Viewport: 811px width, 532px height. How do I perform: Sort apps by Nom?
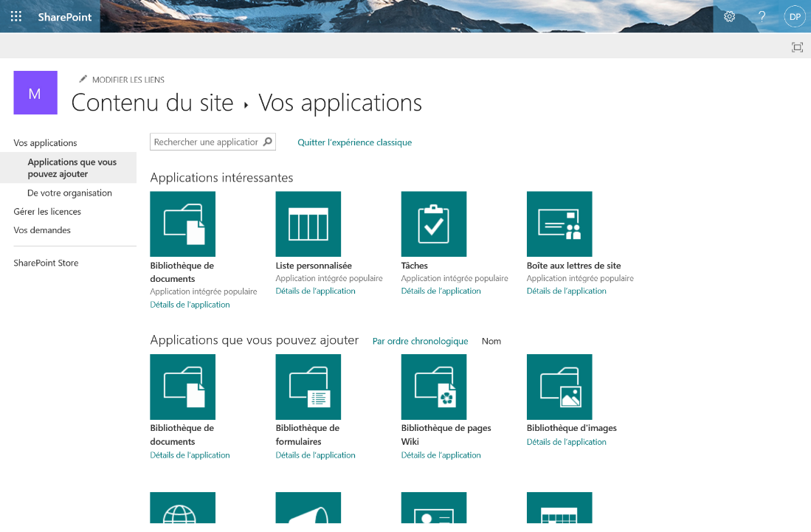click(491, 341)
